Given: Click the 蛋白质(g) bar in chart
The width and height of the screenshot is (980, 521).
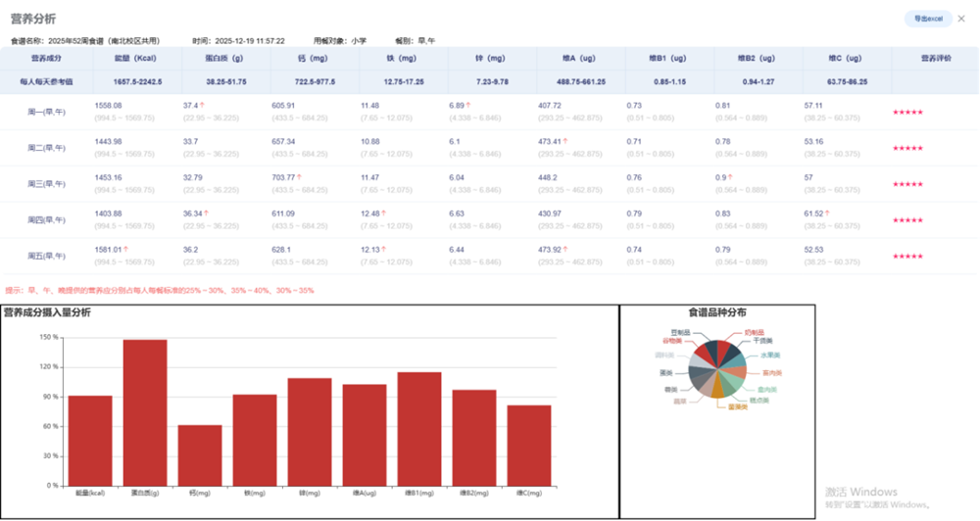Looking at the screenshot, I should [144, 411].
